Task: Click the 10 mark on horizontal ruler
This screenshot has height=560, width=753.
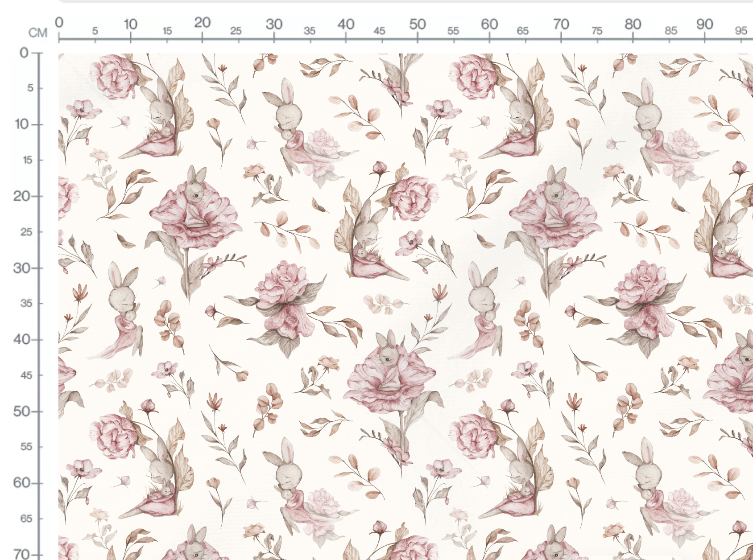Action: [x=130, y=24]
